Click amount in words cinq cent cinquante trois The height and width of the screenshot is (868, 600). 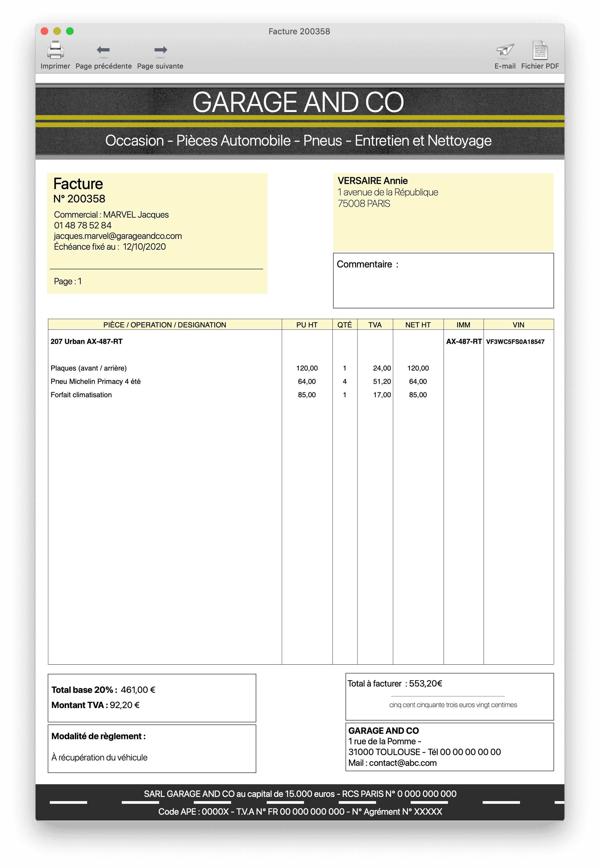coord(453,705)
